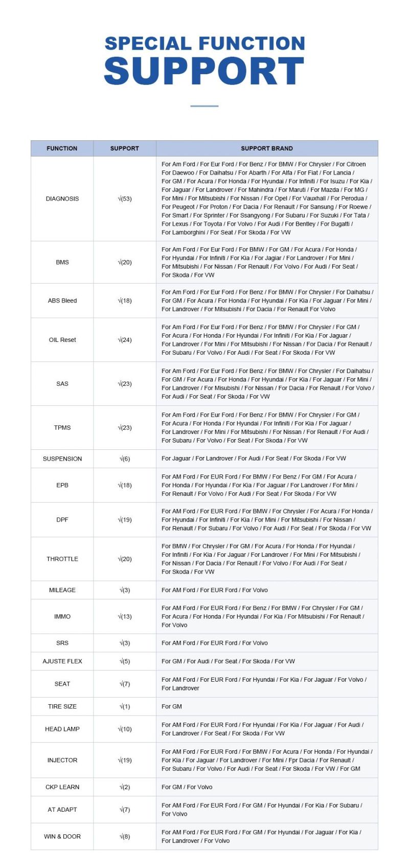Click the THROTTLE function label
Viewport: 409px width, 868px height.
click(62, 559)
